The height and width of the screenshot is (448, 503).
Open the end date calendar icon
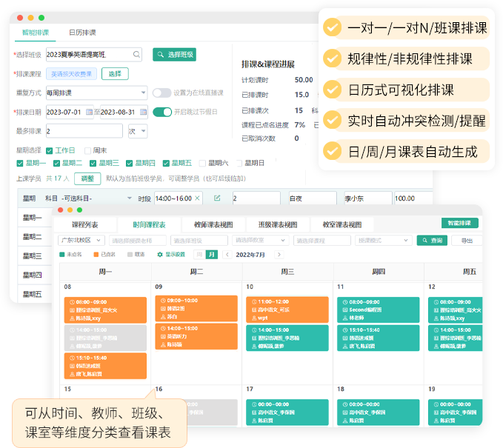pos(141,113)
